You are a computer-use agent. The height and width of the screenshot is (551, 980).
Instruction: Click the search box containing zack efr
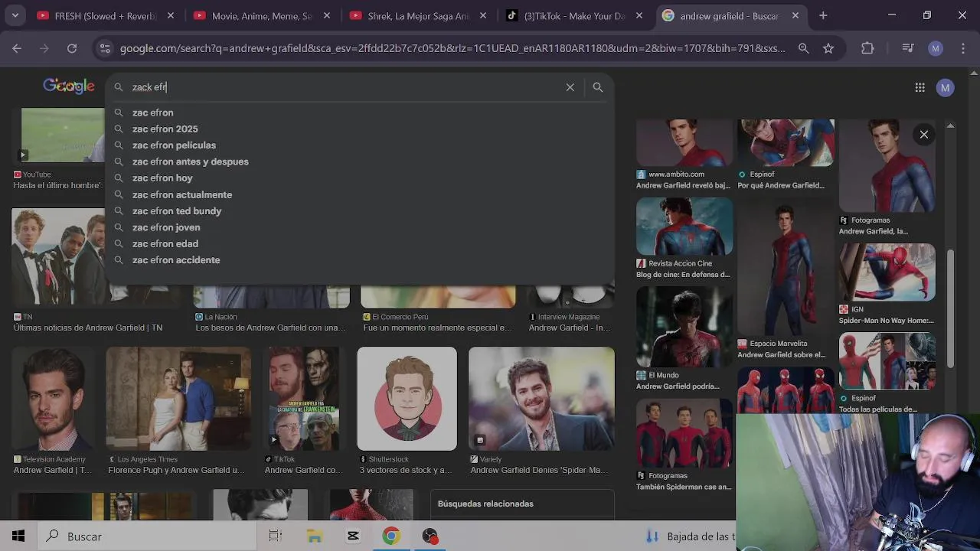[345, 87]
